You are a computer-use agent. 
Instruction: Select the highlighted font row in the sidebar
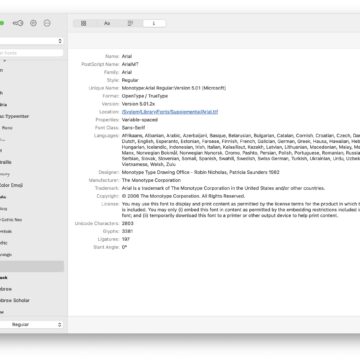click(32, 266)
